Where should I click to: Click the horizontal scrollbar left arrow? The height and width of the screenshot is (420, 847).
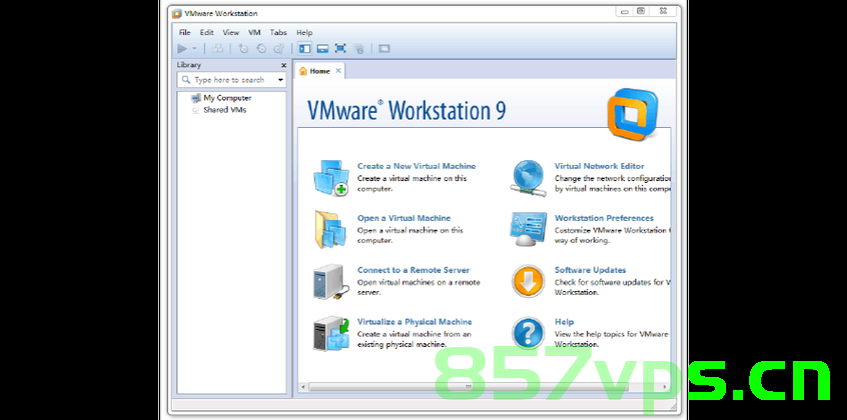click(x=303, y=387)
